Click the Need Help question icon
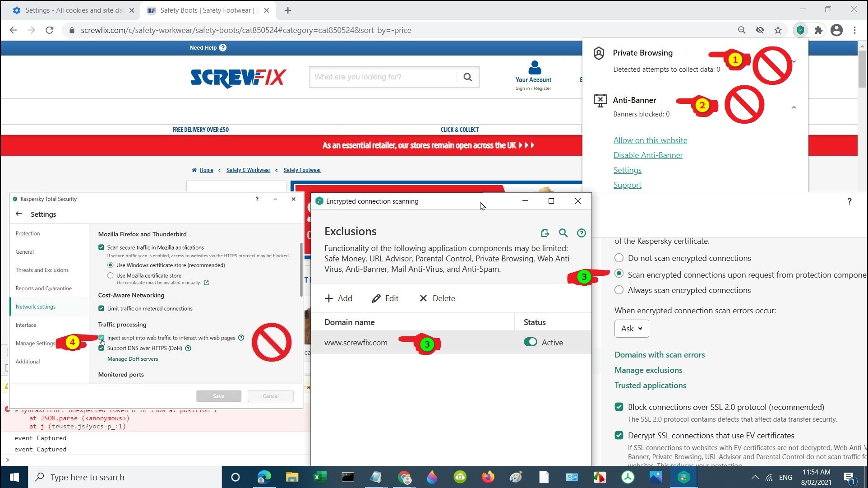The height and width of the screenshot is (488, 868). pyautogui.click(x=223, y=47)
